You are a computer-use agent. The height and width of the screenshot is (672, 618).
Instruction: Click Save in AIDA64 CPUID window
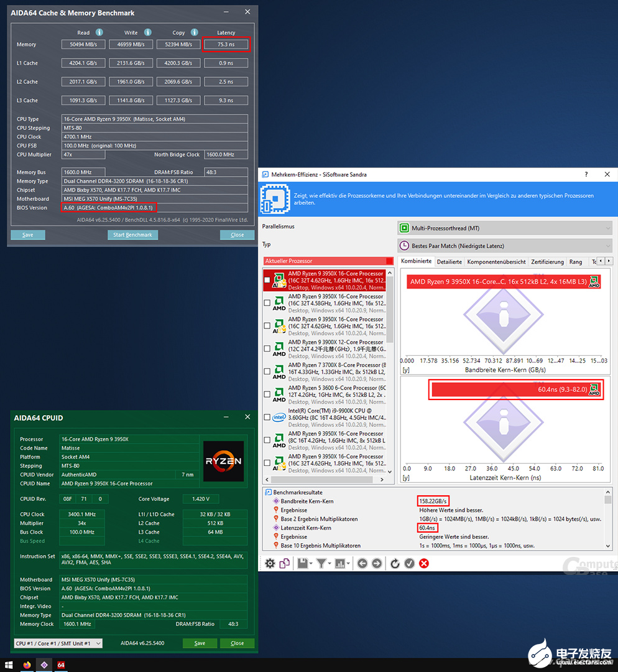[x=200, y=643]
